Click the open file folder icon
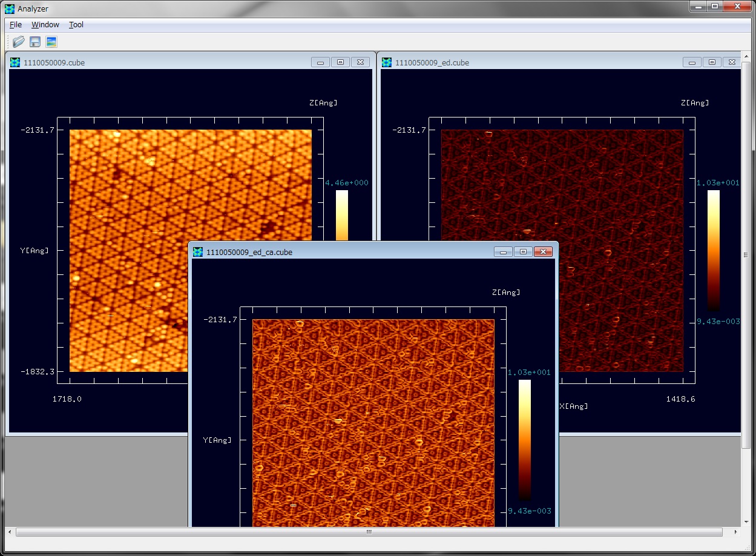This screenshot has width=756, height=556. point(19,42)
